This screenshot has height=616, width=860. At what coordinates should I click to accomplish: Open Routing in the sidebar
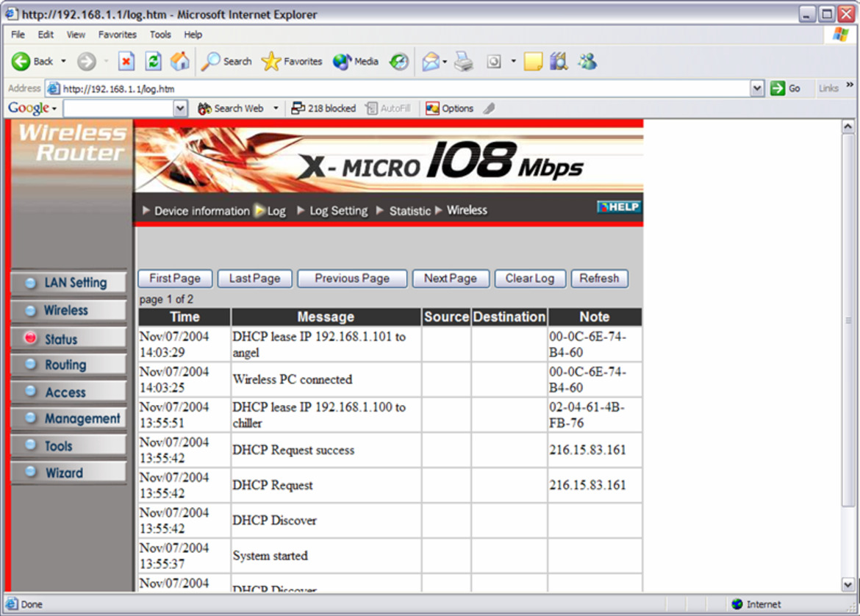[x=68, y=365]
